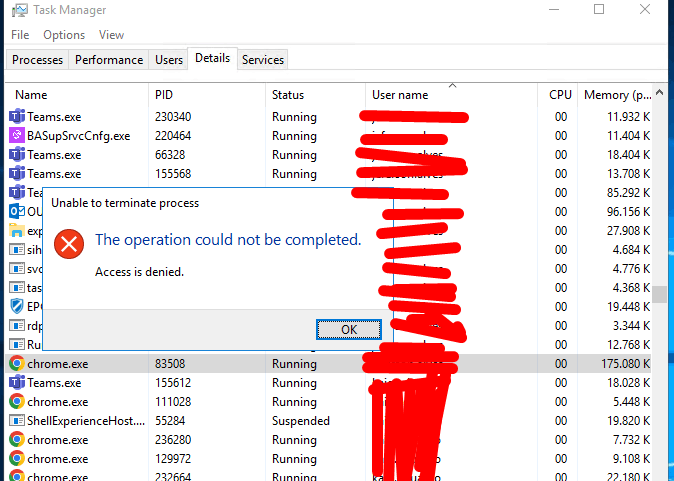Click the red error icon in dialog
674x481 pixels.
(x=69, y=244)
